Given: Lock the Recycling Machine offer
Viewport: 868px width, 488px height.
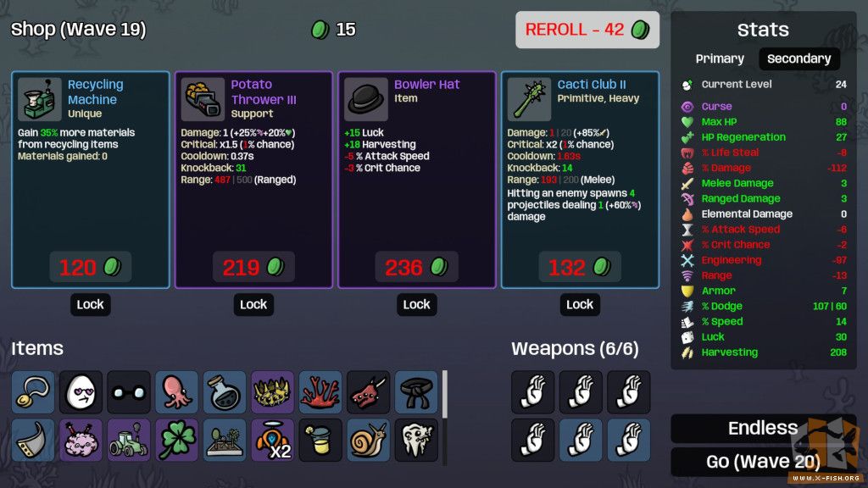Looking at the screenshot, I should click(90, 305).
